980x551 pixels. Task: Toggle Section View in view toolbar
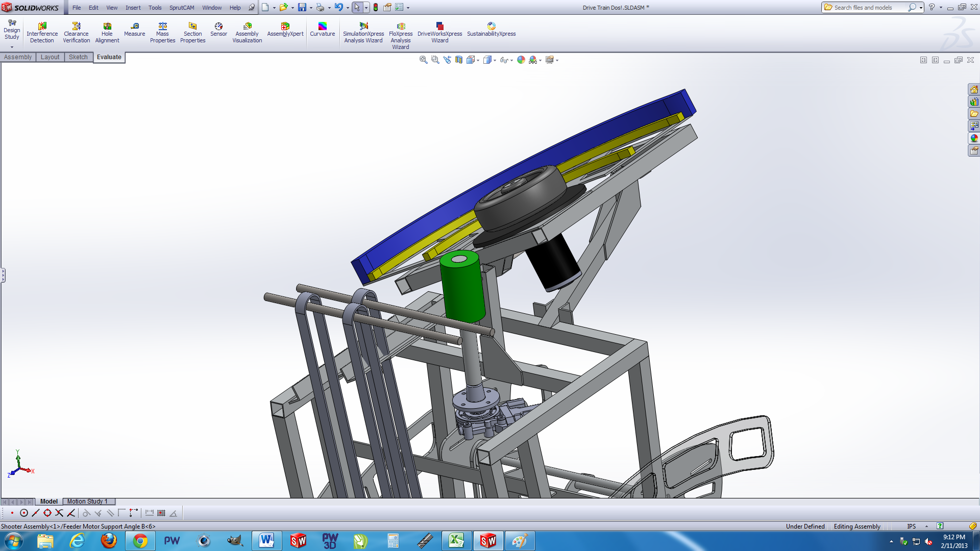(459, 60)
